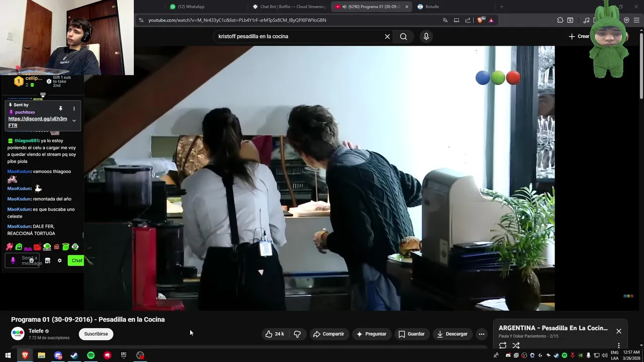Viewport: 644px width, 362px height.
Task: Dislike the Pesadilla en la Cocina video
Action: coord(297,334)
